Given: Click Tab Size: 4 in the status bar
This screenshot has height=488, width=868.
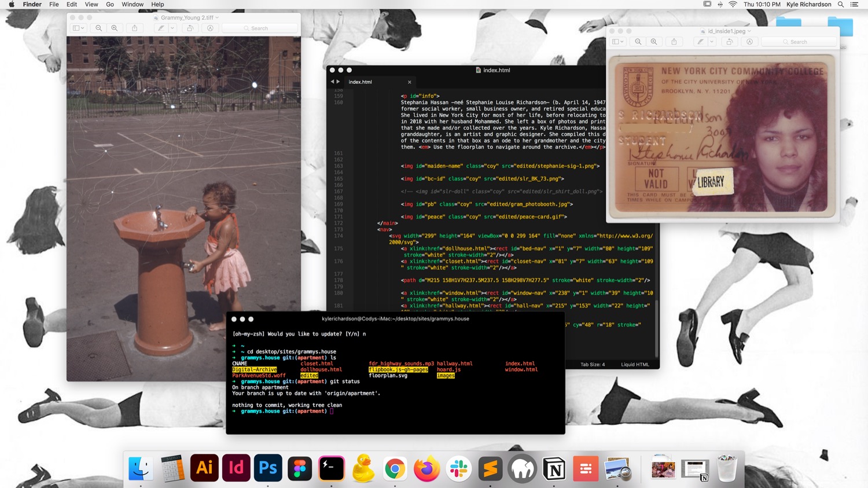Looking at the screenshot, I should coord(593,365).
